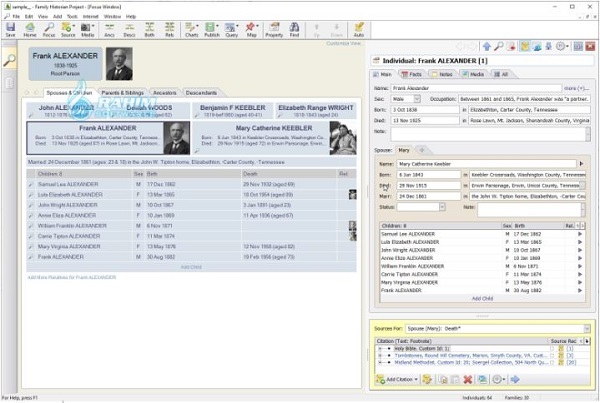This screenshot has height=403, width=600.
Task: Click the blue right arrow in citation toolbar
Action: pyautogui.click(x=515, y=379)
